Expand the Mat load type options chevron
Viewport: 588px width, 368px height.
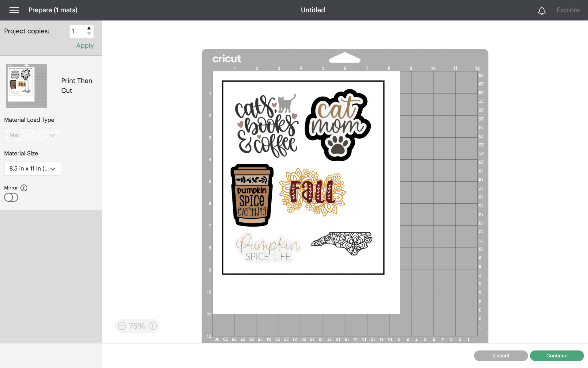53,135
